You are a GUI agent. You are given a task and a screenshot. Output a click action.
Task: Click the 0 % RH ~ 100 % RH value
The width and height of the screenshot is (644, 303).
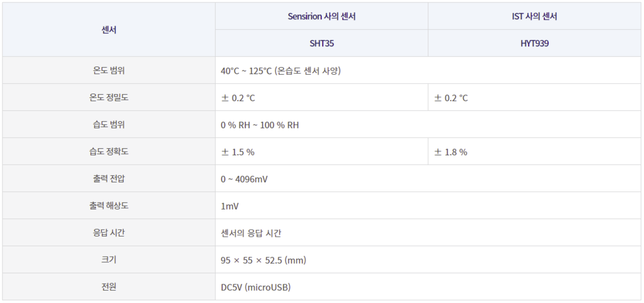(260, 125)
